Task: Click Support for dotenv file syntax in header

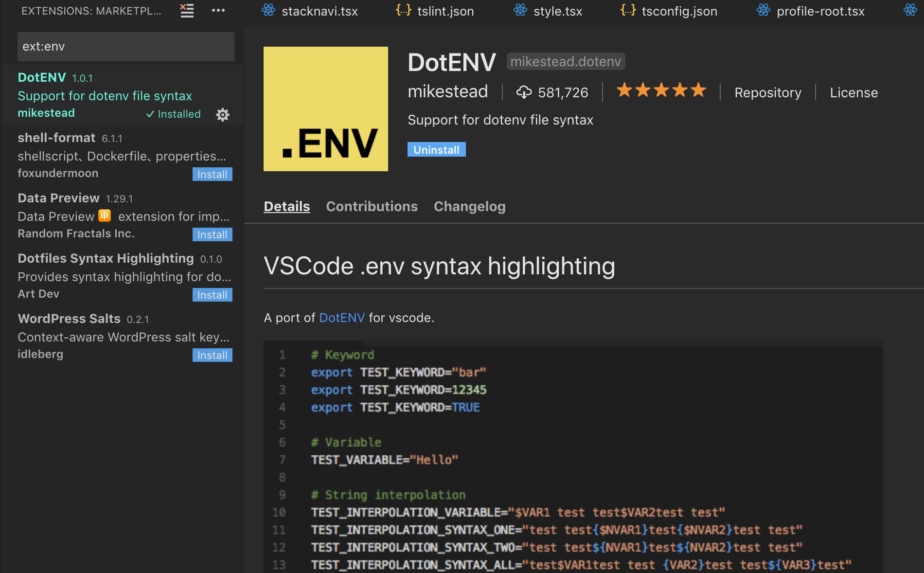Action: 500,120
